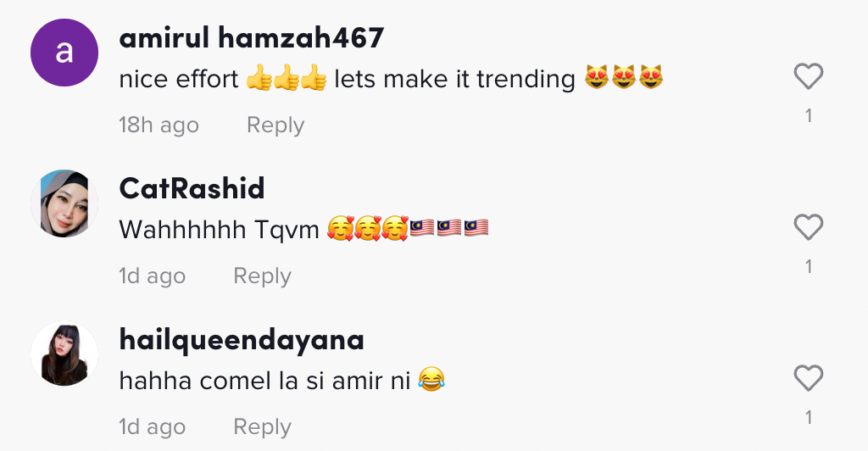868x451 pixels.
Task: Click the like count on amirul hamzah467's comment
Action: (x=809, y=115)
